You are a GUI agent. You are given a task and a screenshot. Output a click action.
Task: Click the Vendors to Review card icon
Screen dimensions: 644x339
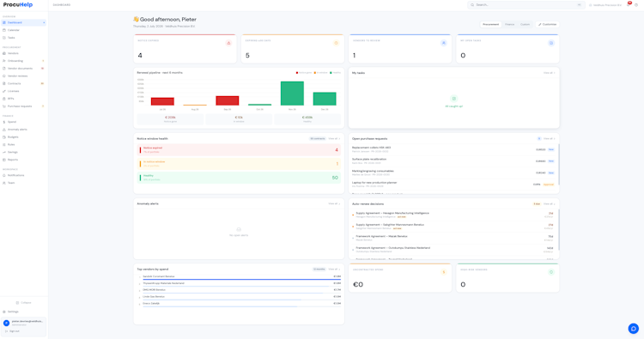(x=444, y=43)
